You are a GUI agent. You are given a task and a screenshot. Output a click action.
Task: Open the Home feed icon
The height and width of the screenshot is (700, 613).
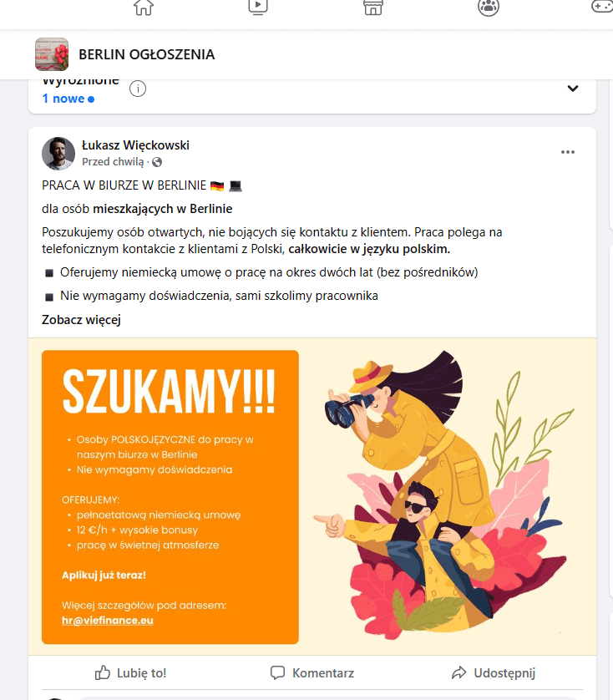pos(144,8)
